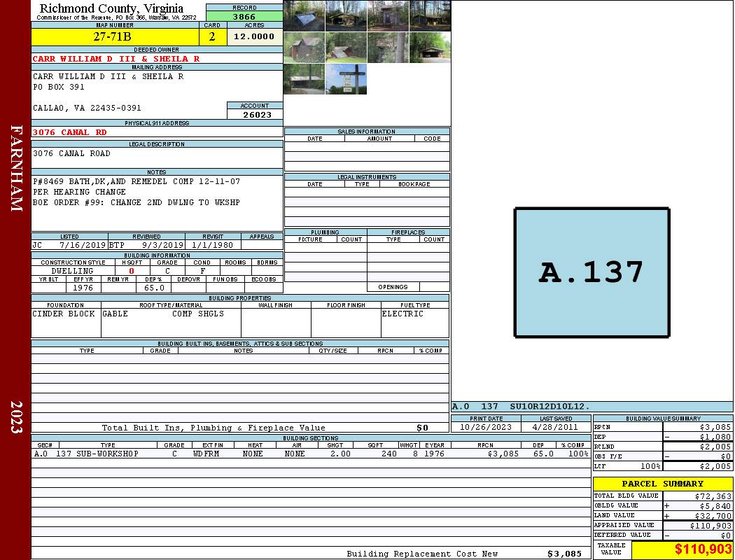Click the print date 10/26/2023
The image size is (735, 560).
click(x=486, y=427)
